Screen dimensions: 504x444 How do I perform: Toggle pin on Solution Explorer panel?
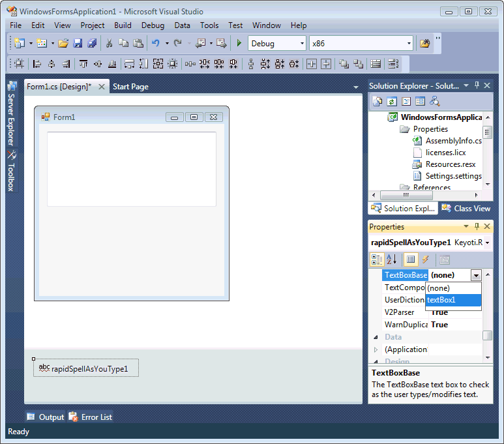tap(477, 85)
